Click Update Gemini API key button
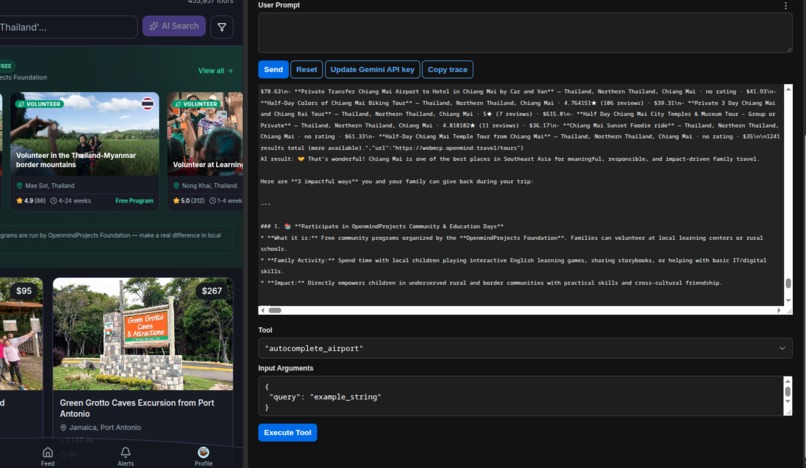This screenshot has width=806, height=468. (x=372, y=69)
